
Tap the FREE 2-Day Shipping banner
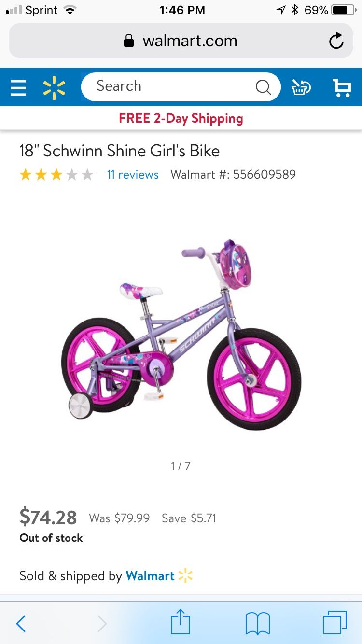click(181, 118)
